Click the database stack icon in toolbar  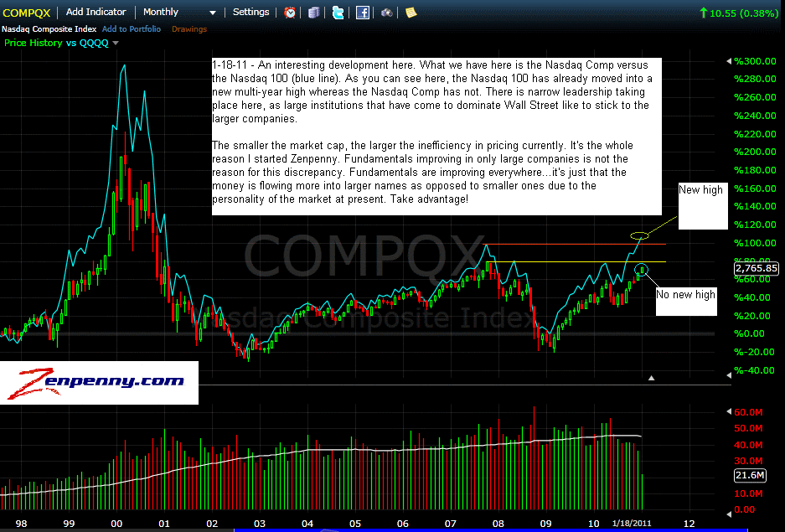314,13
